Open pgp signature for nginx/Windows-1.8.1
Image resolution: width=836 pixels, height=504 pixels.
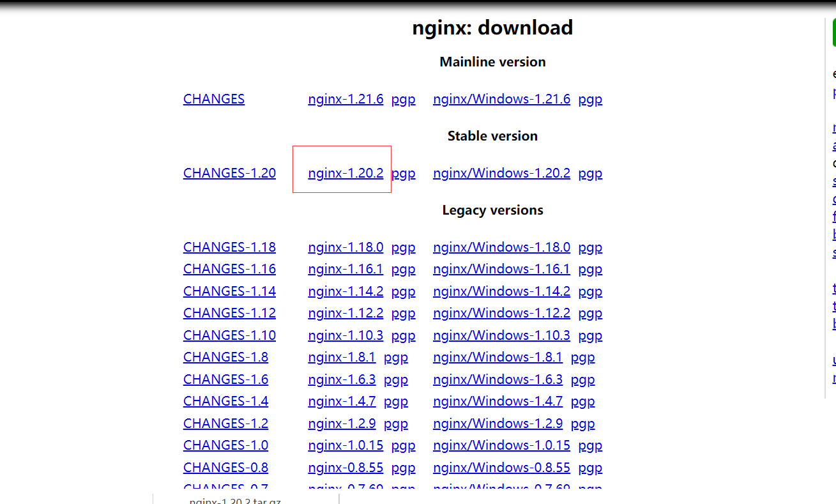[582, 357]
